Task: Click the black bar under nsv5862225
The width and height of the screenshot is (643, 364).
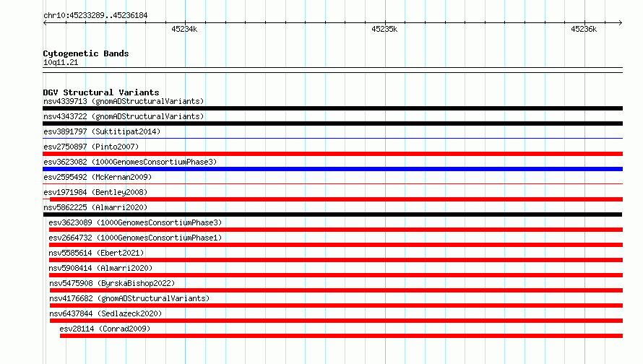Action: pos(332,214)
